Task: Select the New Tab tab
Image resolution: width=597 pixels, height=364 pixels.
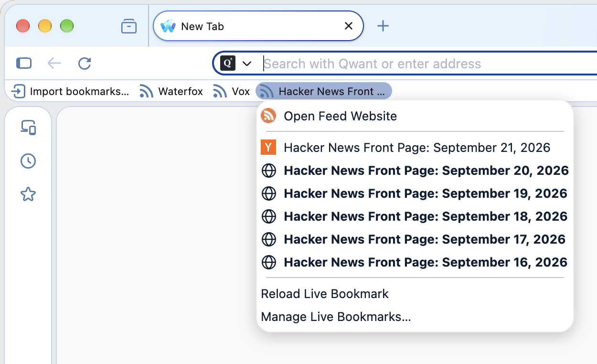Action: (258, 26)
